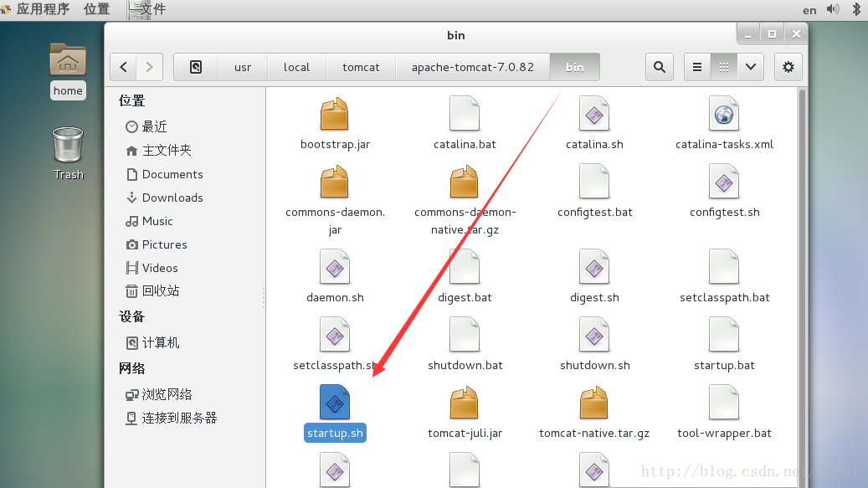The height and width of the screenshot is (488, 868).
Task: Select the daemon.sh script icon
Action: [x=334, y=267]
